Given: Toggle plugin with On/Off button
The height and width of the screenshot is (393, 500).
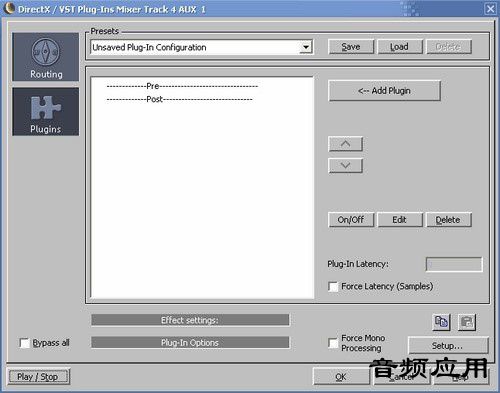Looking at the screenshot, I should (x=351, y=220).
